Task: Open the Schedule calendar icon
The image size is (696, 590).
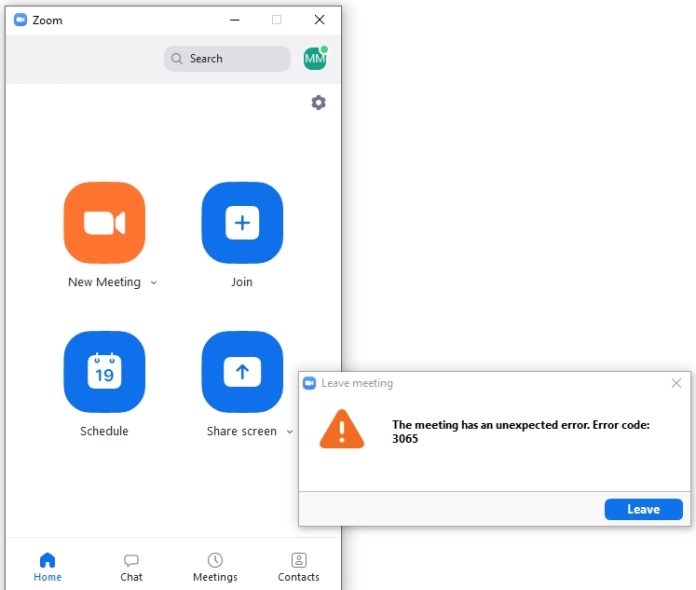Action: click(x=104, y=372)
